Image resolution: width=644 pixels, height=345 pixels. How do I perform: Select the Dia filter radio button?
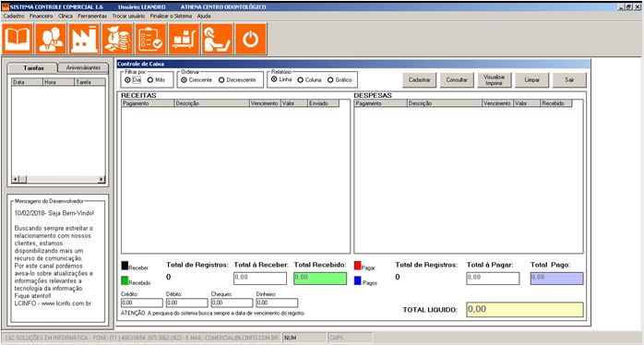(x=127, y=80)
